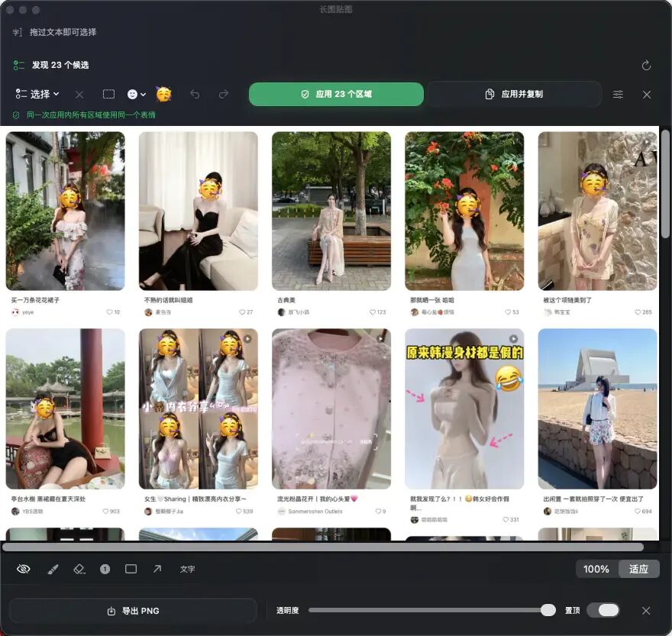Open the emoji picker dropdown

[x=136, y=94]
